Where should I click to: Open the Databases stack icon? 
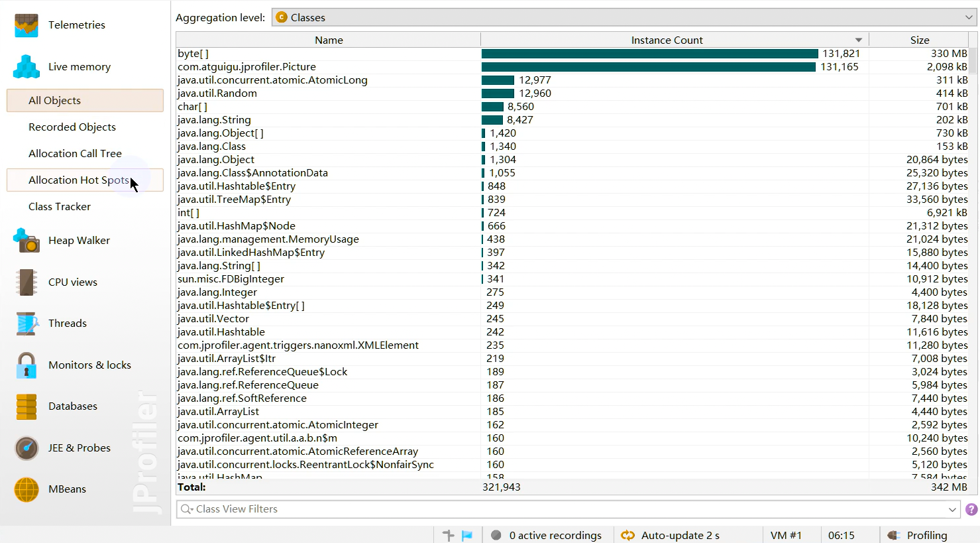click(27, 406)
